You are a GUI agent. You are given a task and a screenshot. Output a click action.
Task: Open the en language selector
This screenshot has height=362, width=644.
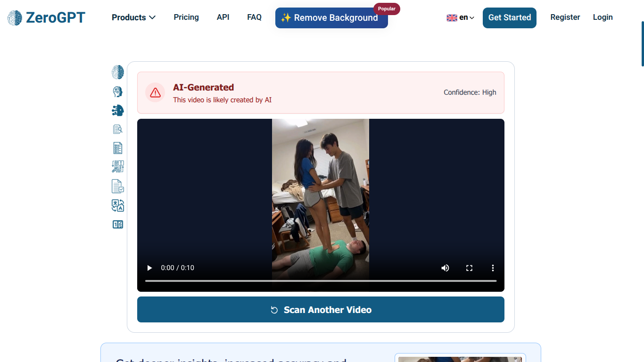pos(467,17)
